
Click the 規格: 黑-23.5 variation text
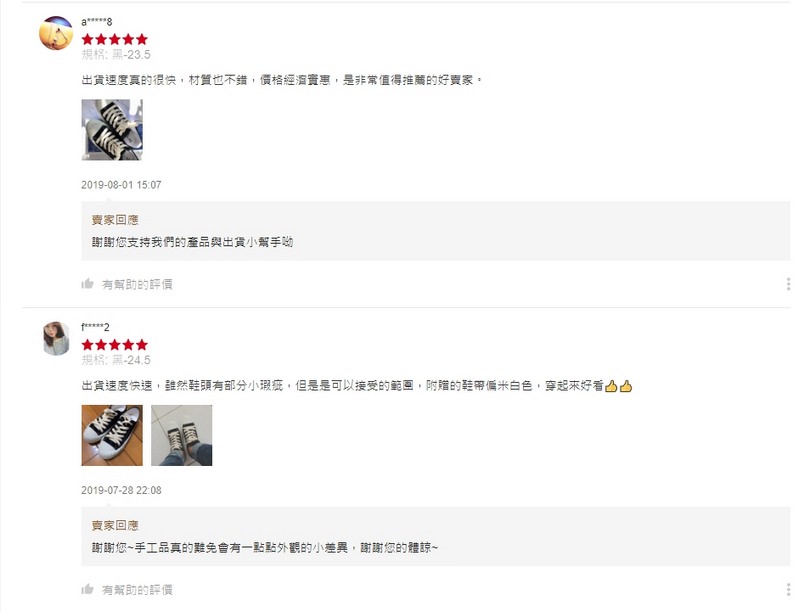point(116,54)
